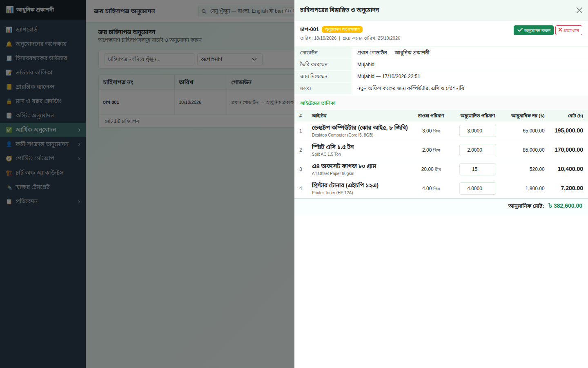Click the icon beside হিসাবরক্ষকের ভাউচার
This screenshot has height=368, width=588.
pyautogui.click(x=9, y=58)
